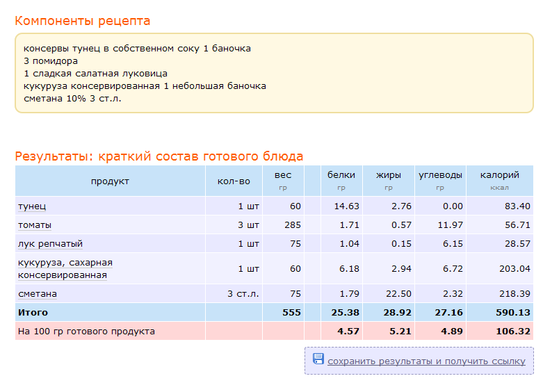The width and height of the screenshot is (543, 392).
Task: Select the "кол-во" column header
Action: [x=234, y=181]
